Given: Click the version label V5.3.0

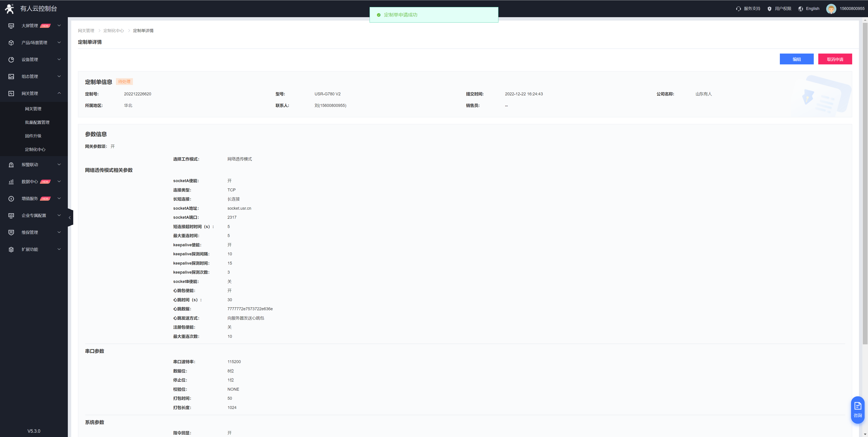Looking at the screenshot, I should [34, 431].
